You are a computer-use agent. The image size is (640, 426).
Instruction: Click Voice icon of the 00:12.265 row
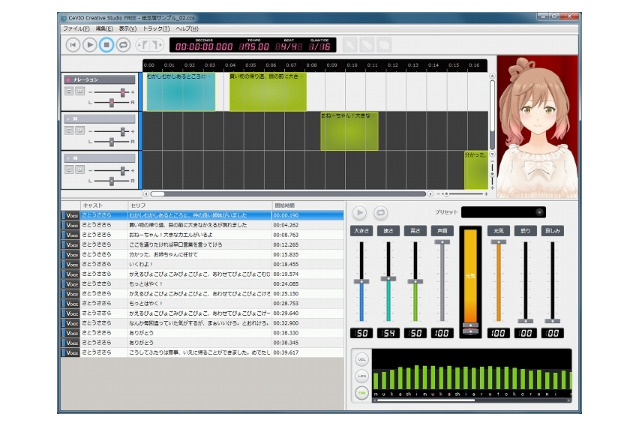(x=71, y=245)
